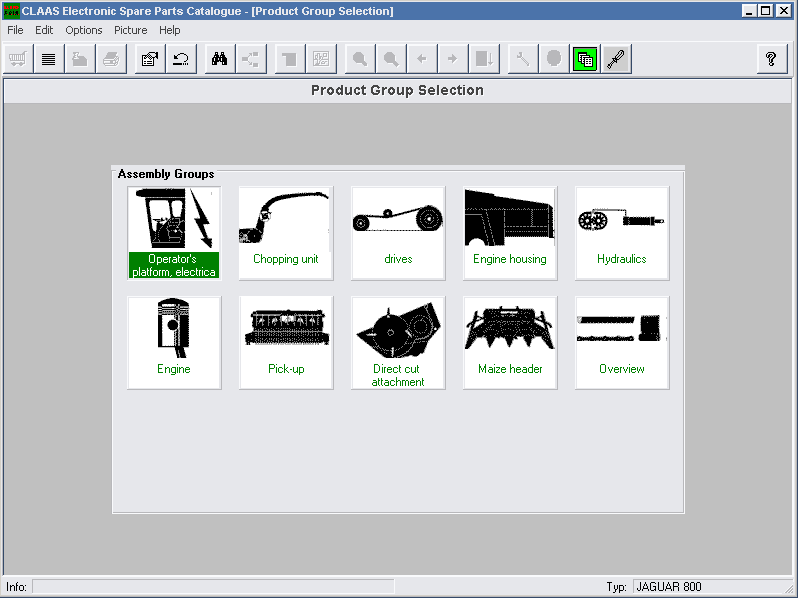Image resolution: width=798 pixels, height=598 pixels.
Task: Click the first magnifier zoom icon
Action: click(x=360, y=59)
